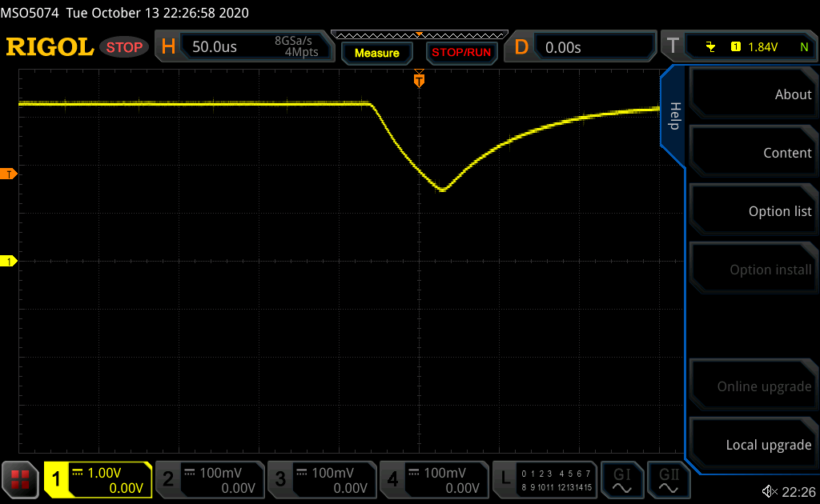Image resolution: width=820 pixels, height=504 pixels.
Task: Open digital channels 0-15 panel
Action: (557, 481)
